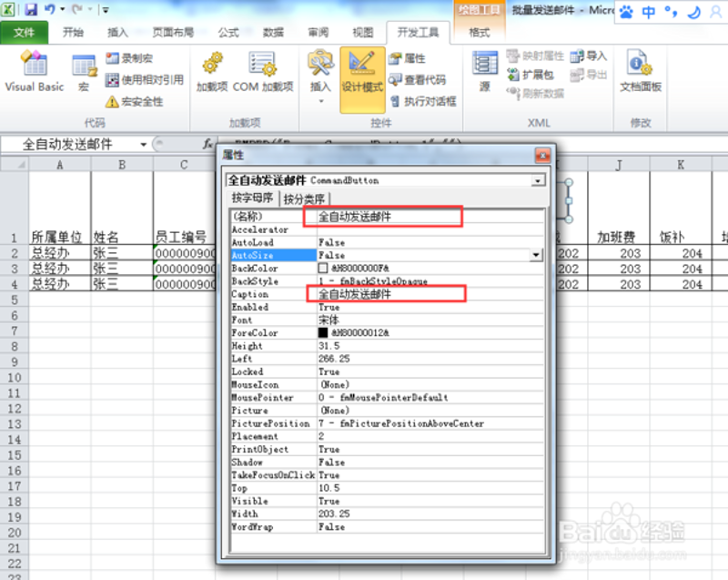Expand the name box dropdown arrow
The width and height of the screenshot is (728, 580).
[144, 145]
